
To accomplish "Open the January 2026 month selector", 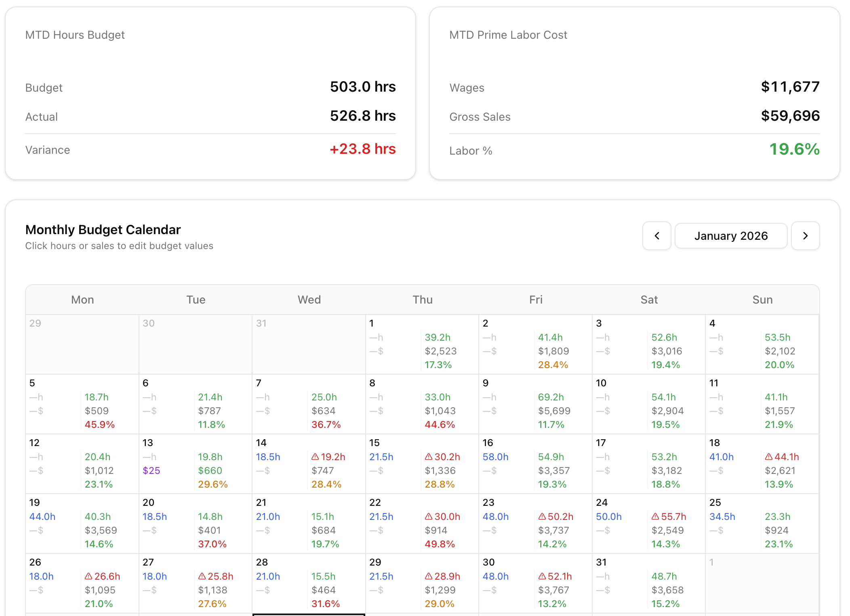I will (x=730, y=236).
